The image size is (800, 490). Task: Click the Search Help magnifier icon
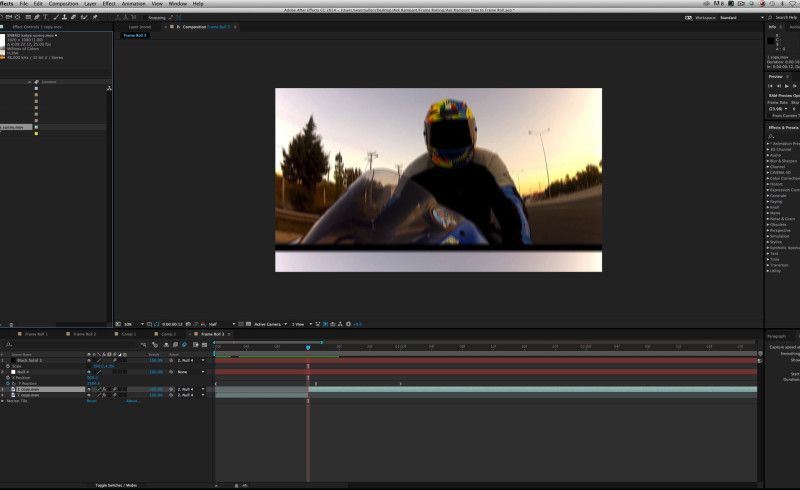(x=770, y=17)
